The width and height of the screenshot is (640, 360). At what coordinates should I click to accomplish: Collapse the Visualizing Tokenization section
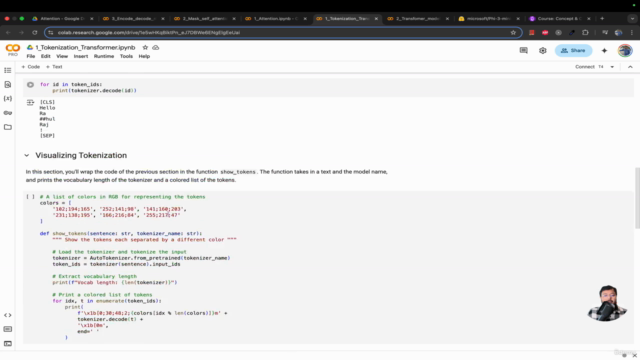point(27,156)
